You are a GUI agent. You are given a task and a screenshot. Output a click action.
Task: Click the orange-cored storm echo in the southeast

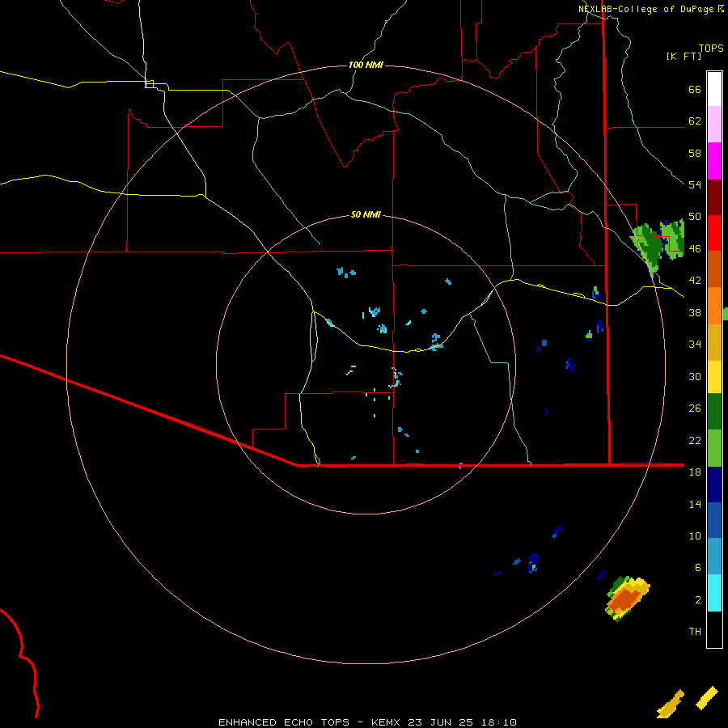(x=627, y=599)
